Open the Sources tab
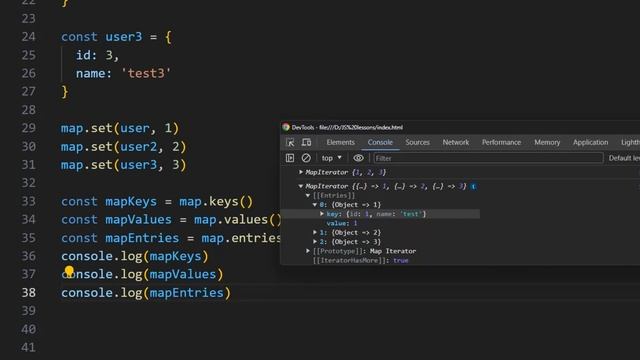 [x=417, y=142]
